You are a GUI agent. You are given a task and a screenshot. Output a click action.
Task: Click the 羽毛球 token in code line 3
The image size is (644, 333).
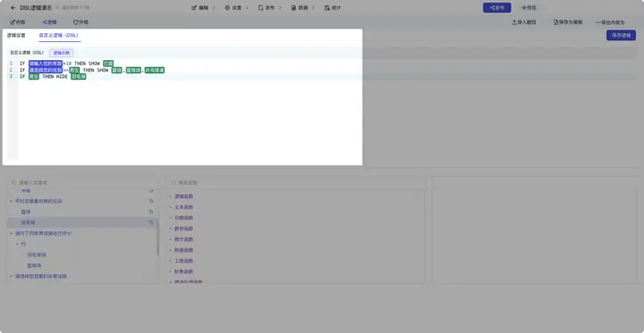click(x=79, y=77)
